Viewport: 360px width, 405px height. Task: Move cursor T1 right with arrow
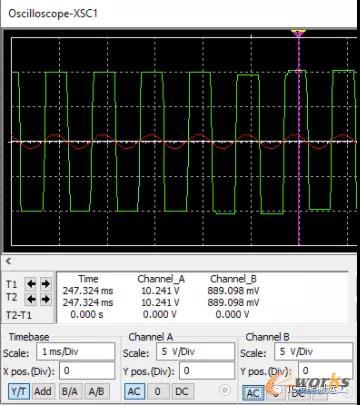46,284
